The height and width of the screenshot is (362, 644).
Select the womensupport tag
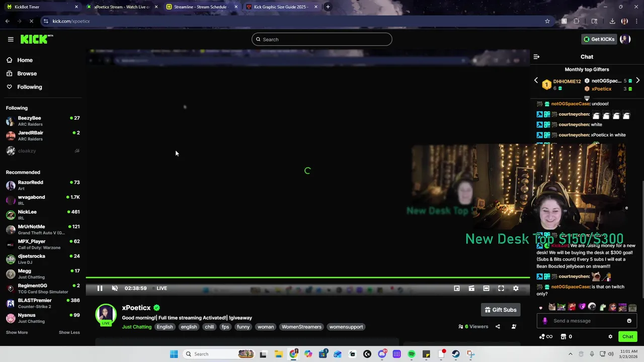click(x=346, y=327)
